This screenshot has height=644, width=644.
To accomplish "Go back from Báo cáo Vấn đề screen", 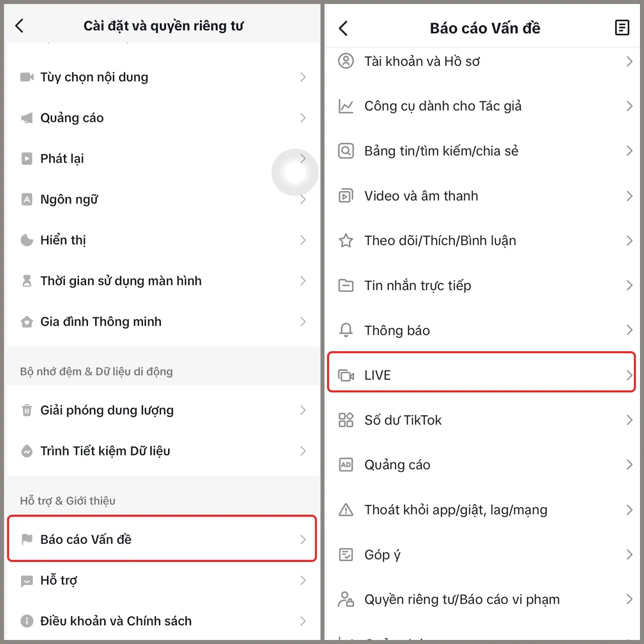I will (x=343, y=28).
